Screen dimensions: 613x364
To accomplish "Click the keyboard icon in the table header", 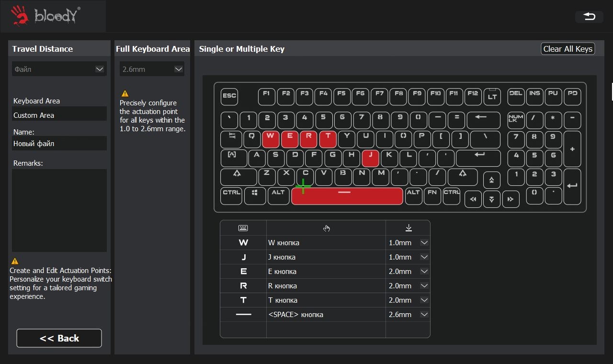I will (243, 228).
